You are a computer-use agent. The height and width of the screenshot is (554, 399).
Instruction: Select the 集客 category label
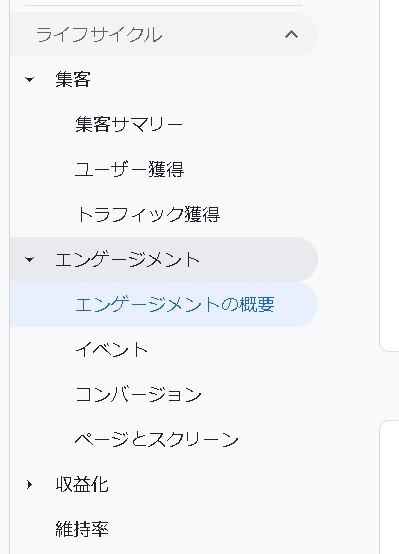tap(73, 79)
